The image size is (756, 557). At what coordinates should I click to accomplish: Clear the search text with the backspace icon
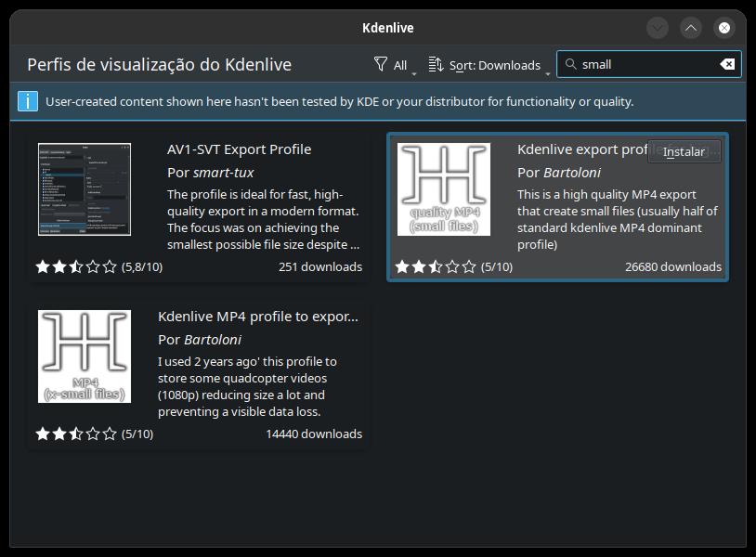click(726, 64)
